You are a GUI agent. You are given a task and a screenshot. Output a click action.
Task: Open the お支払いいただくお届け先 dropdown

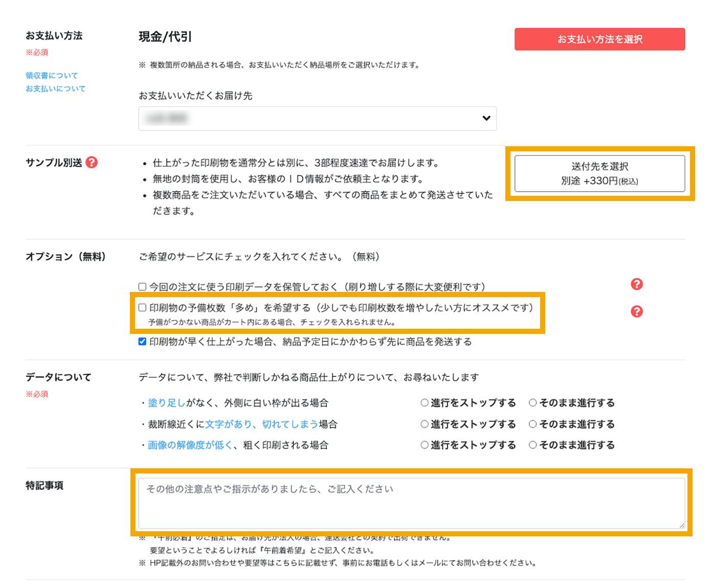pos(317,118)
